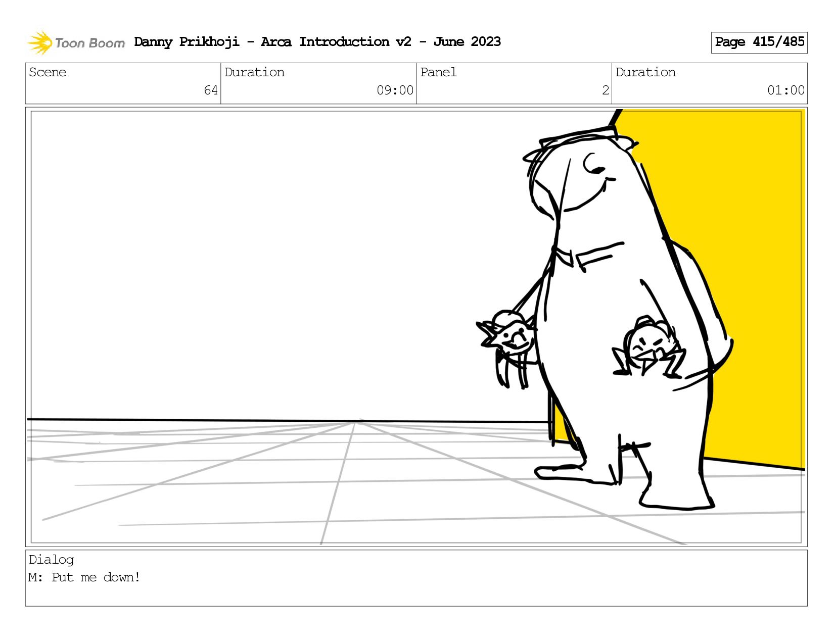The image size is (834, 644).
Task: Click the panel duration '01:00'
Action: tap(786, 90)
